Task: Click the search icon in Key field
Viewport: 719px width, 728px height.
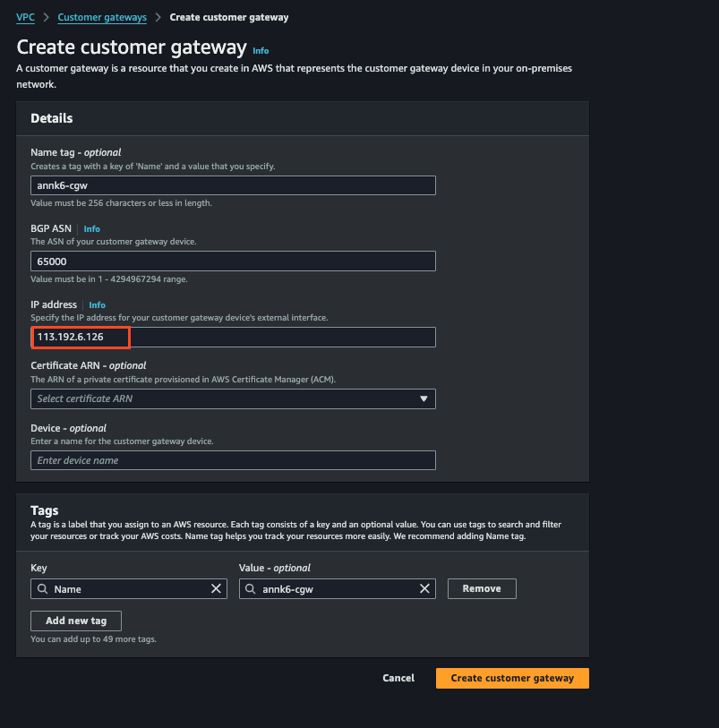Action: tap(42, 589)
